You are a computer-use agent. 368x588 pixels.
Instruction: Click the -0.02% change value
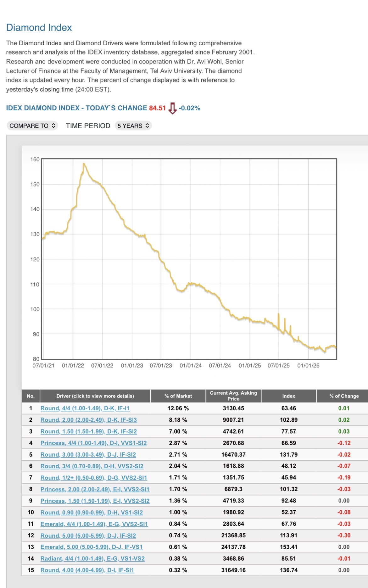189,108
